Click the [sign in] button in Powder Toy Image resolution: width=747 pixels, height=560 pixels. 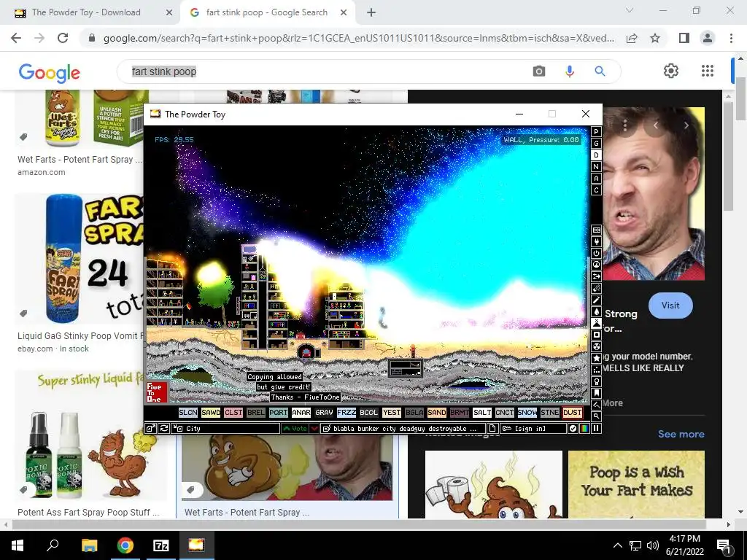click(x=533, y=429)
